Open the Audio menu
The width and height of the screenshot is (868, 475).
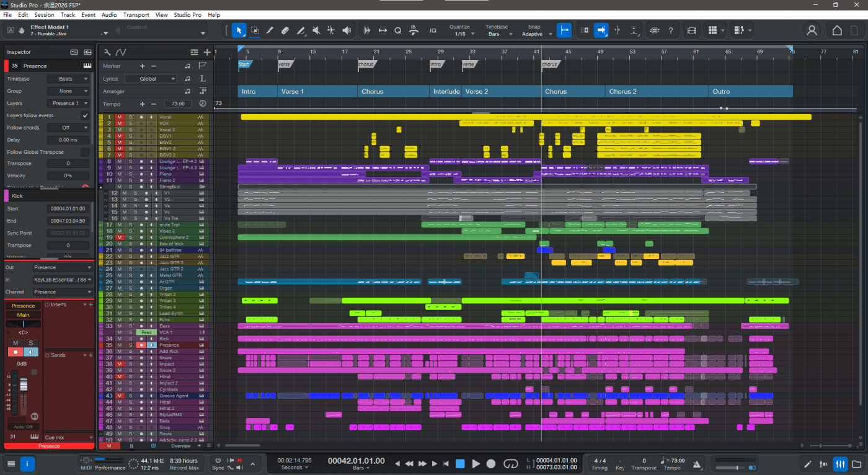[x=109, y=15]
